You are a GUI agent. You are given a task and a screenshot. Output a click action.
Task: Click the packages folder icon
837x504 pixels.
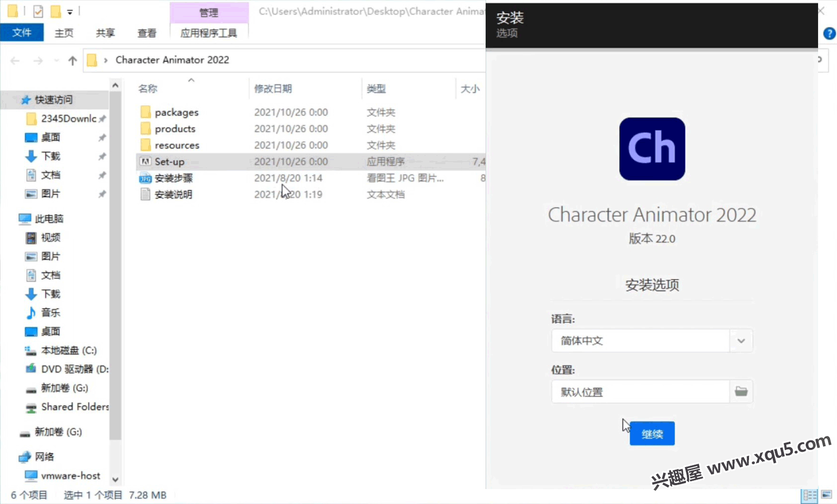pos(145,112)
